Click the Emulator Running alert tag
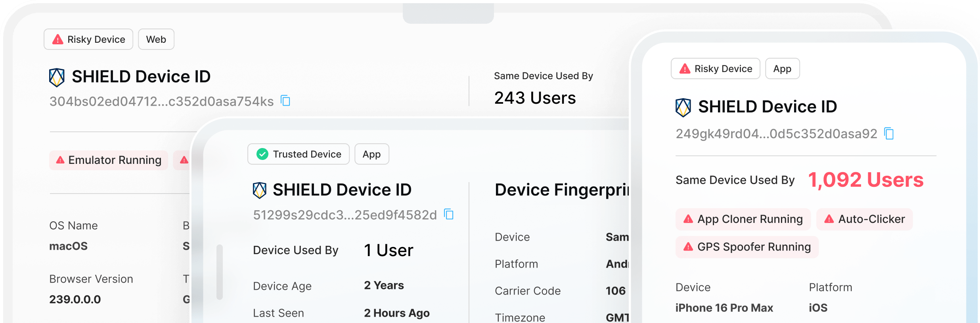 point(109,160)
